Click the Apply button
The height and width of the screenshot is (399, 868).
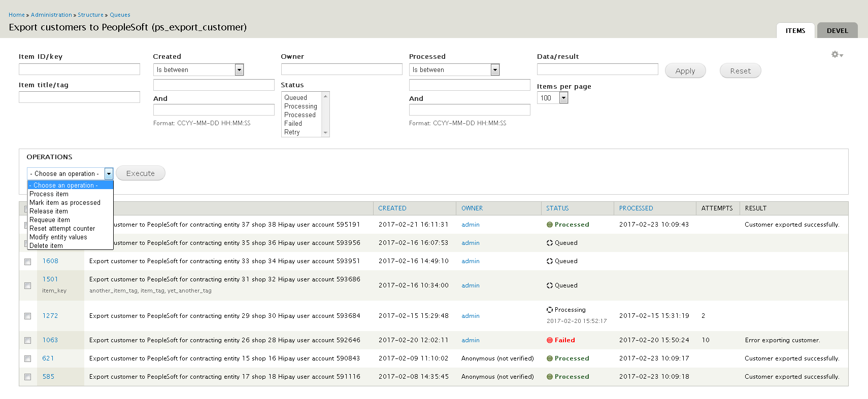point(685,71)
